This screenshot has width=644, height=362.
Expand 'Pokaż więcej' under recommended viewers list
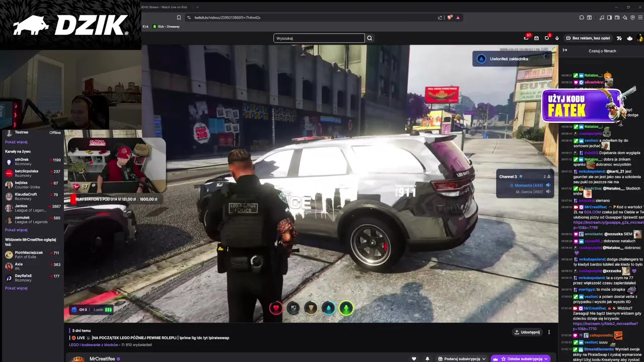(16, 288)
